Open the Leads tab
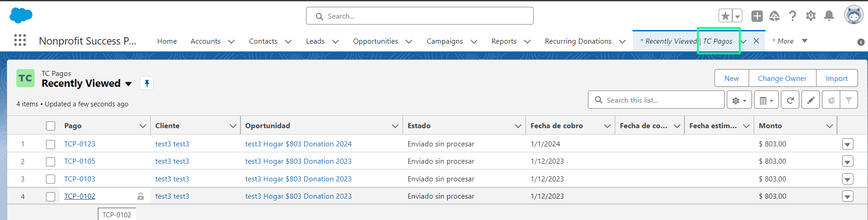Image resolution: width=868 pixels, height=220 pixels. point(315,41)
